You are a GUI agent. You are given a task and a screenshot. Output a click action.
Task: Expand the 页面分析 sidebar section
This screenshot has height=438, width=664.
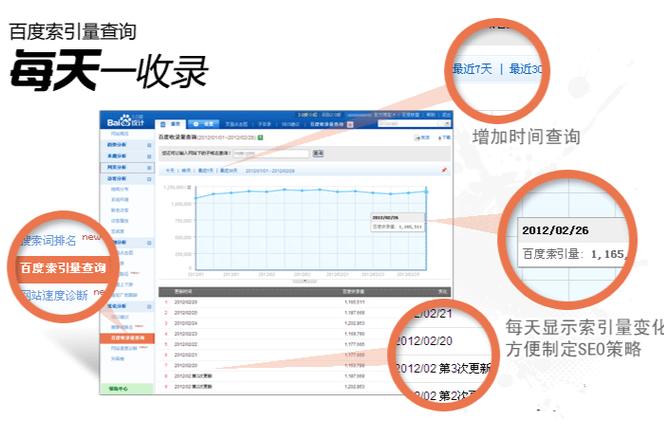[x=127, y=168]
